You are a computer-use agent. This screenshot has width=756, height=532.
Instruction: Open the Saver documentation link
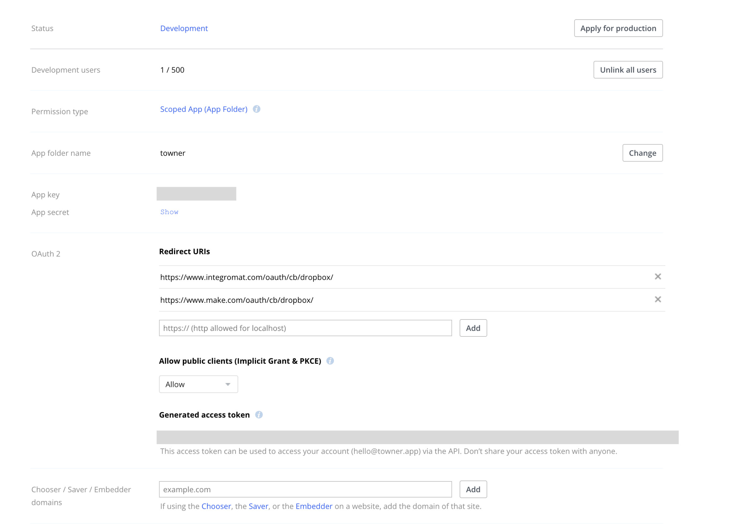tap(258, 506)
